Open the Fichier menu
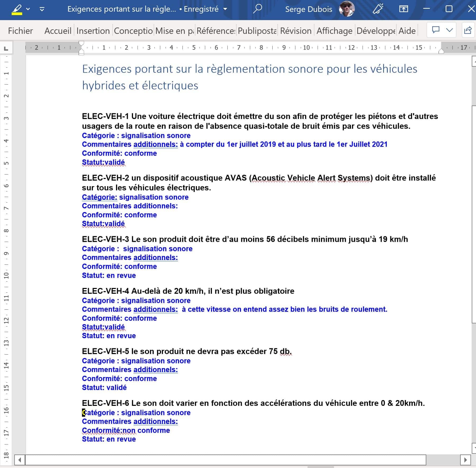Viewport: 476px width, 468px height. pos(20,31)
